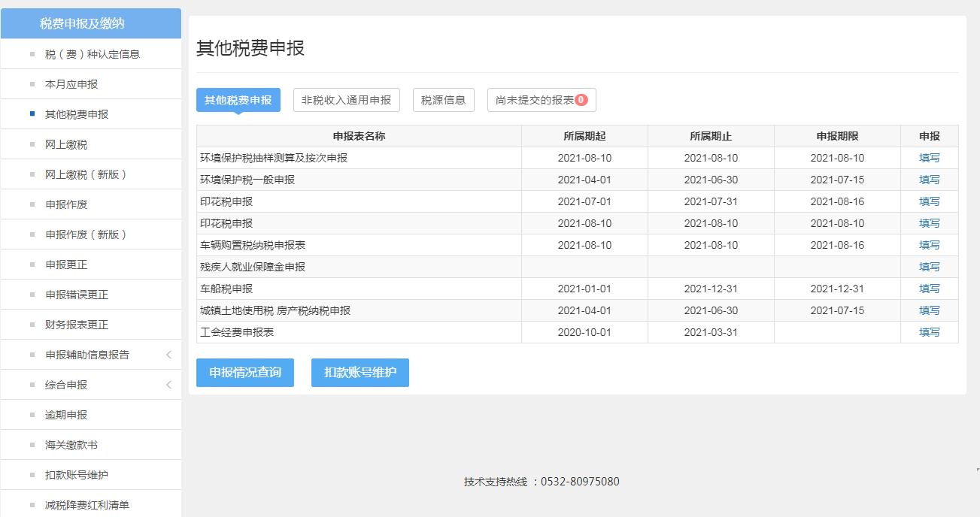Image resolution: width=980 pixels, height=517 pixels.
Task: Click 填写 for 车辆购置税纳税申报表
Action: (929, 246)
